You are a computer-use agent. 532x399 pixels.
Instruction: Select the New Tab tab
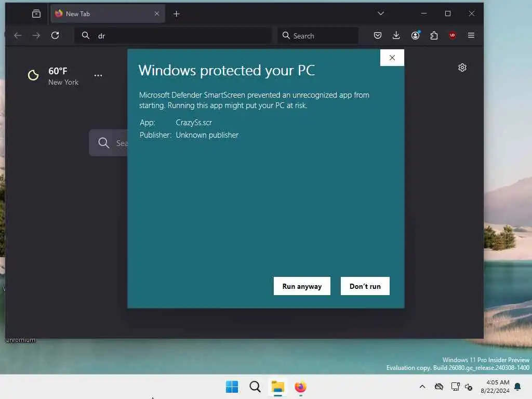[x=108, y=14]
